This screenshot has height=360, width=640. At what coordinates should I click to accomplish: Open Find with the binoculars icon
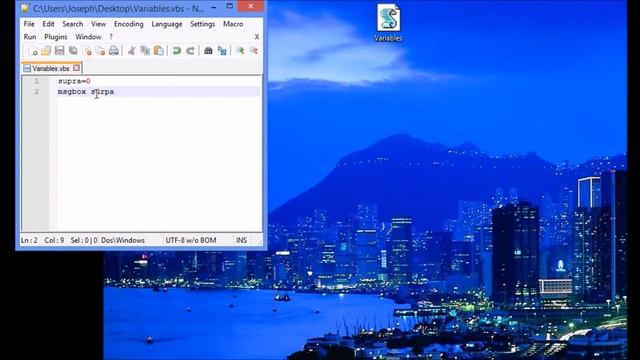208,51
